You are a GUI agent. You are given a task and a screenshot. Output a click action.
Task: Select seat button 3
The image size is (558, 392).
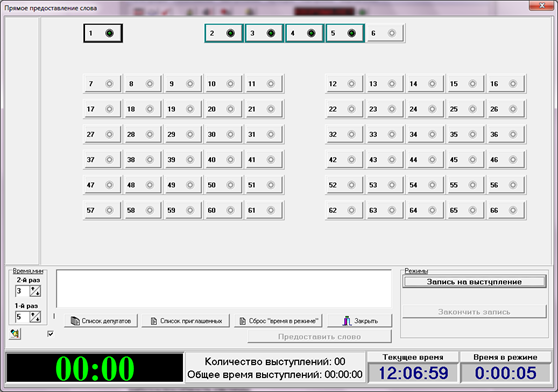(264, 33)
